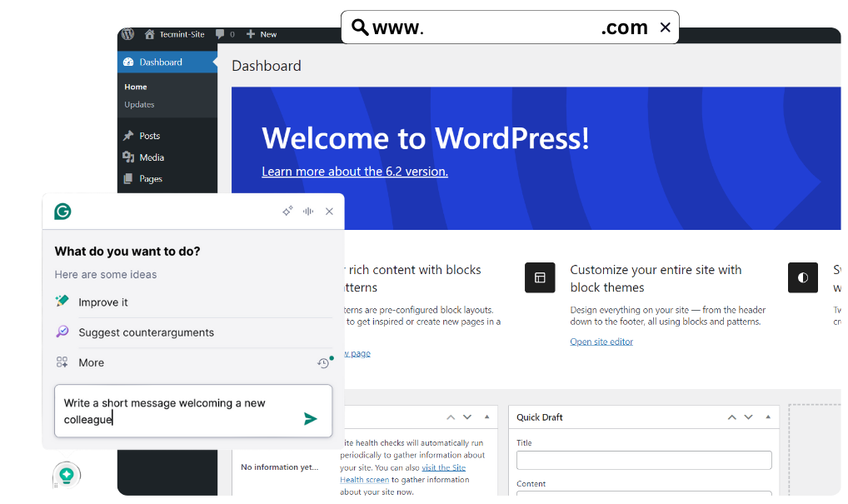Send the prompt with the green arrow
Screen dimensions: 848x504
pyautogui.click(x=310, y=418)
